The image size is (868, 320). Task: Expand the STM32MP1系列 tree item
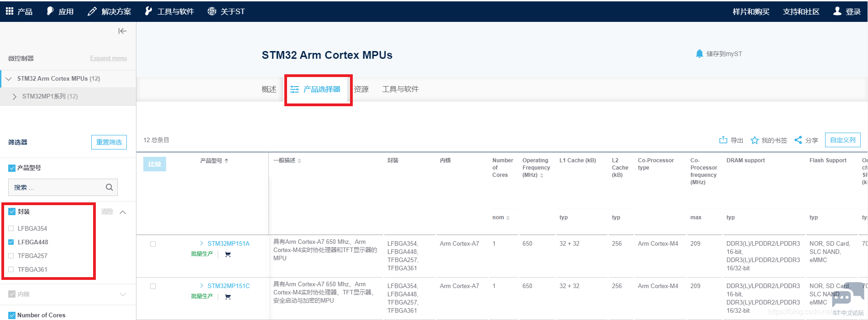[x=15, y=97]
